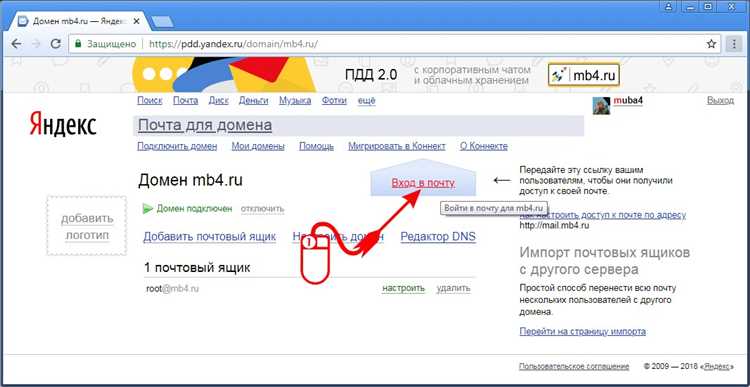Open the Поиск link

click(x=150, y=101)
